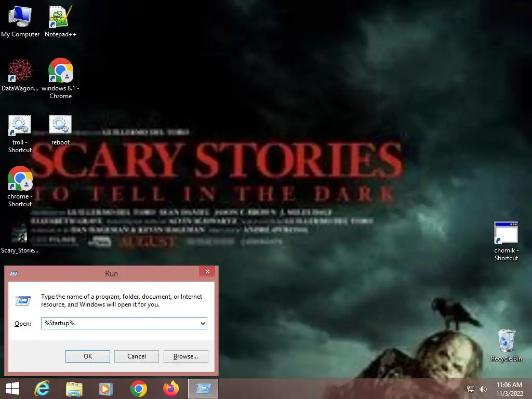Launch Notepad++ desktop shortcut
The image size is (532, 399).
(60, 21)
